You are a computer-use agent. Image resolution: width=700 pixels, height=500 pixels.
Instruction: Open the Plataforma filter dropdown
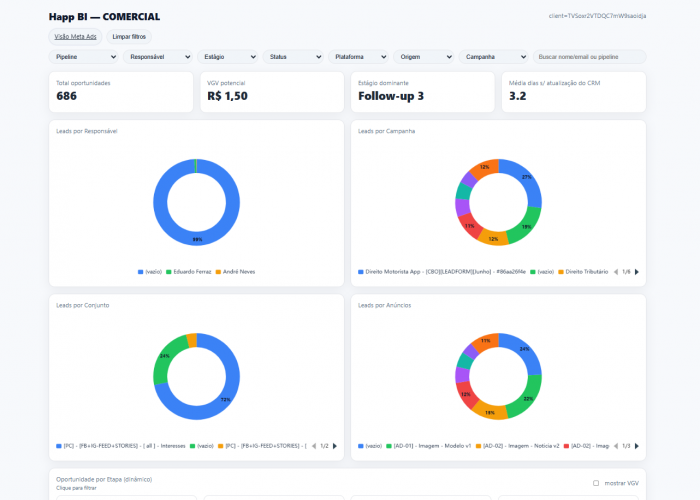click(x=358, y=57)
